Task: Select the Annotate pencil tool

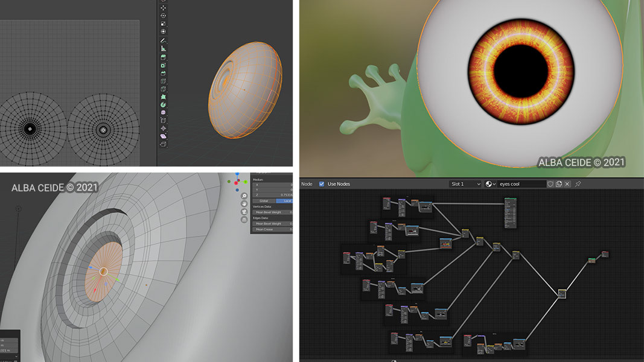Action: tap(163, 40)
